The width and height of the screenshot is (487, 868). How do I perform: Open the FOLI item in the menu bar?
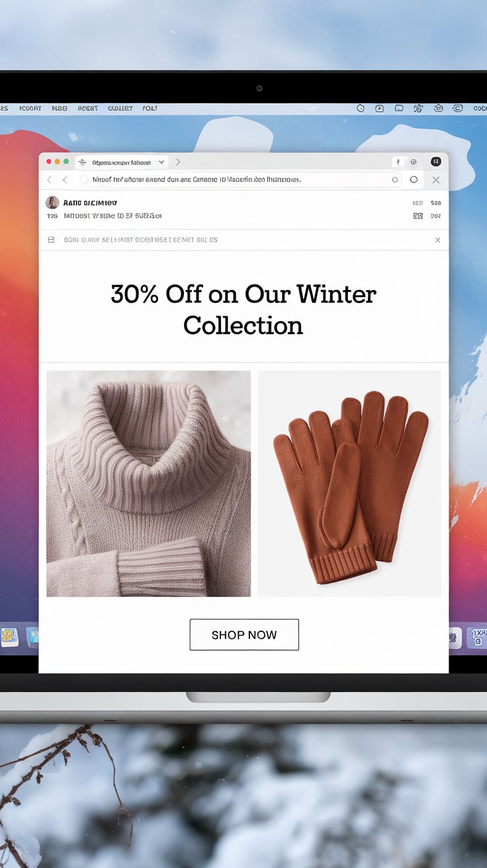[x=150, y=108]
